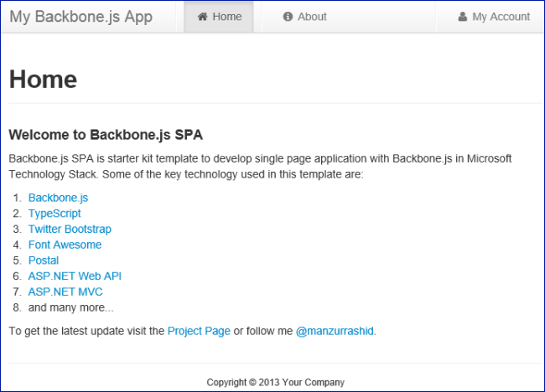Image resolution: width=545 pixels, height=392 pixels.
Task: Click the Copyright 2013 Your Company footer
Action: point(276,382)
